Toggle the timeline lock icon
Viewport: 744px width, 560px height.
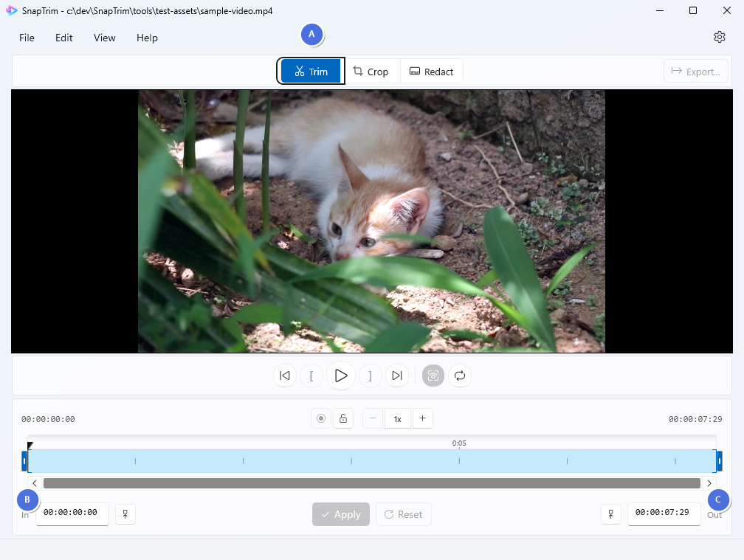click(x=343, y=419)
